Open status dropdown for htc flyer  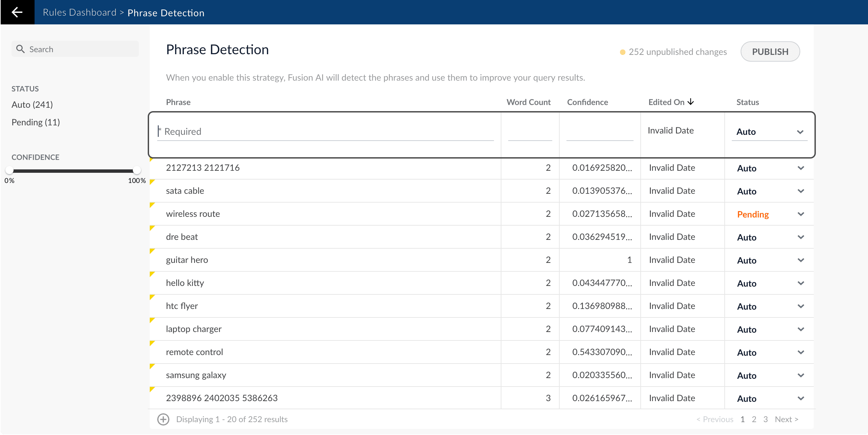801,306
